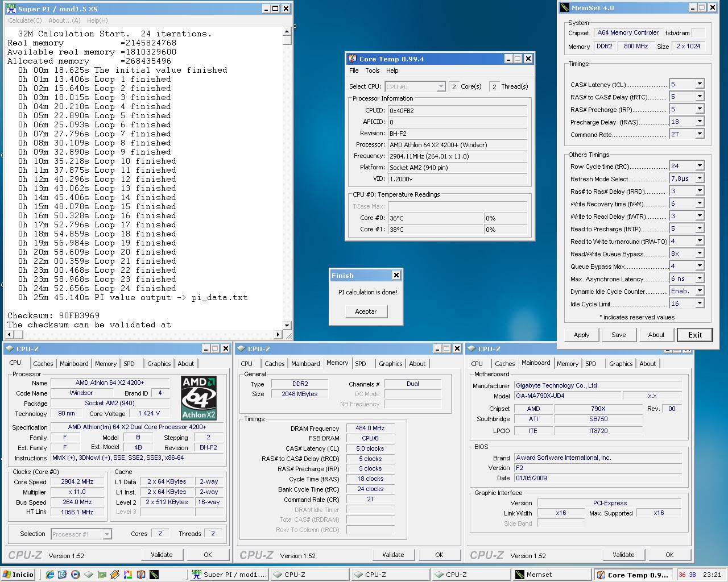Expand Dynamic Idle Cycle Counter dropdown
This screenshot has height=582, width=728.
(x=700, y=291)
